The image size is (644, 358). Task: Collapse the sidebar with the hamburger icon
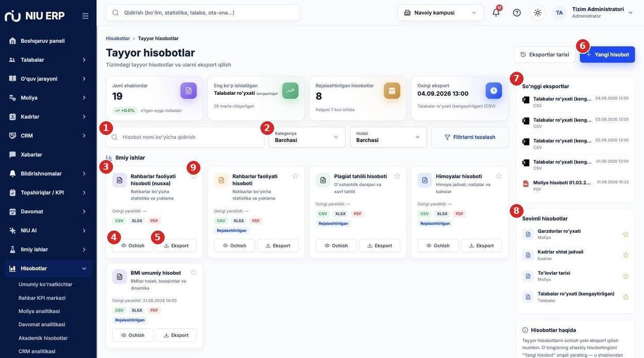coord(85,16)
